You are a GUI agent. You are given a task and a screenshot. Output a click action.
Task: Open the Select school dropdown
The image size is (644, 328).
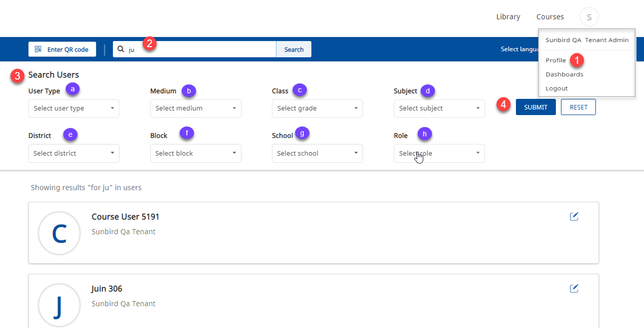(x=317, y=153)
